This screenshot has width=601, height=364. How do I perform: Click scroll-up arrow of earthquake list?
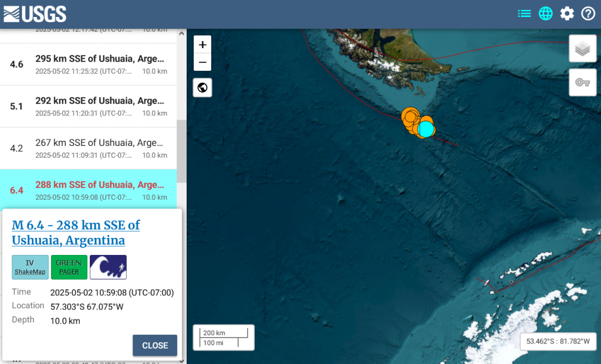pyautogui.click(x=182, y=33)
